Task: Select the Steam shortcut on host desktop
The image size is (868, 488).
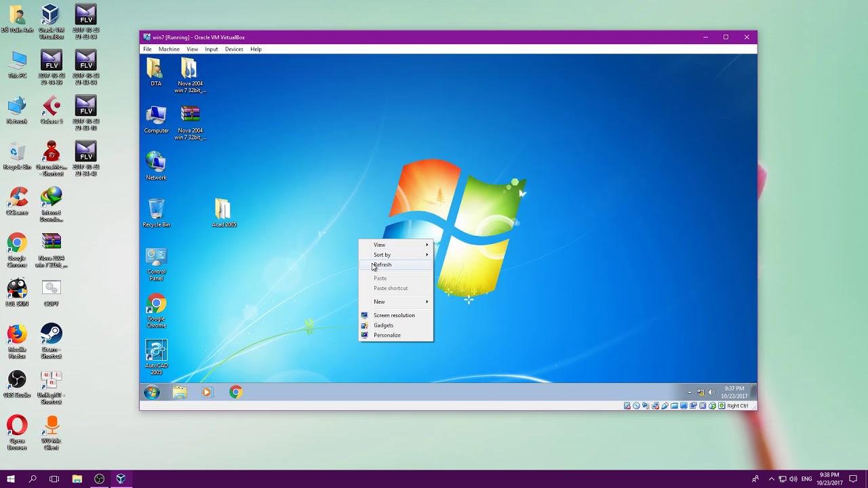Action: click(51, 342)
